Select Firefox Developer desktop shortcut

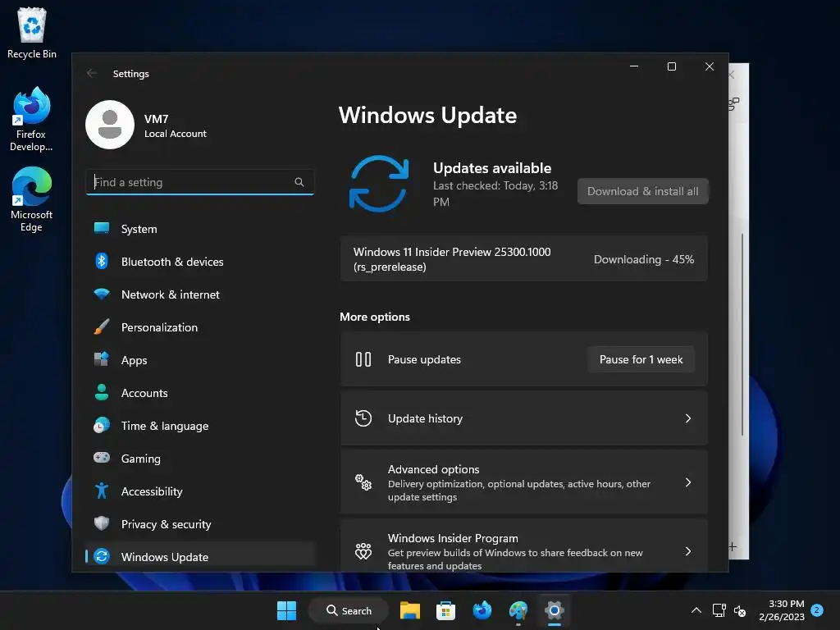[x=31, y=119]
